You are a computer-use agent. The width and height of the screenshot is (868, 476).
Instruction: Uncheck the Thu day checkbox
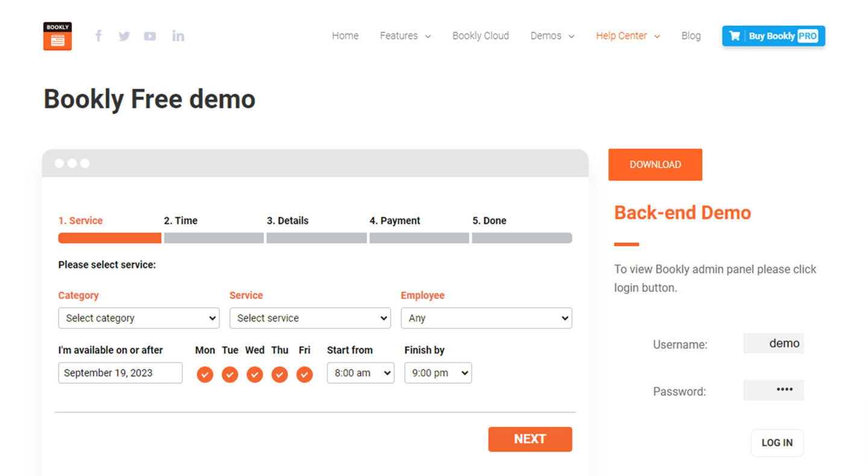click(280, 375)
